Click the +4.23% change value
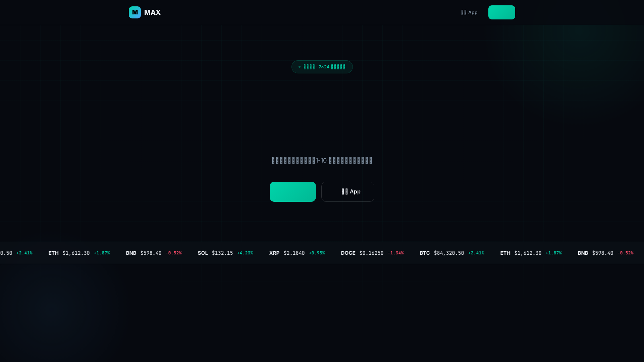Screen dimensions: 644x362 [x=245, y=253]
